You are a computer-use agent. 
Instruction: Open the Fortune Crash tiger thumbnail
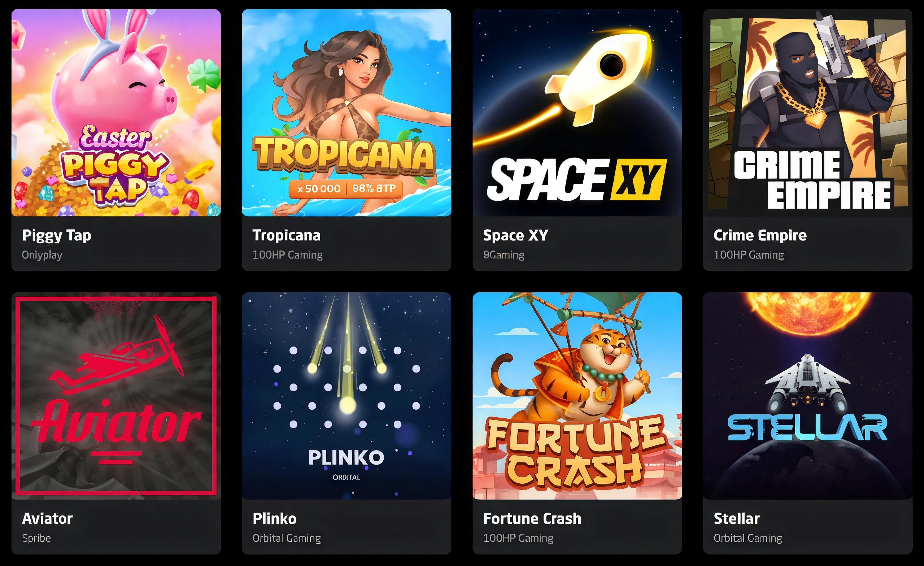click(x=577, y=396)
